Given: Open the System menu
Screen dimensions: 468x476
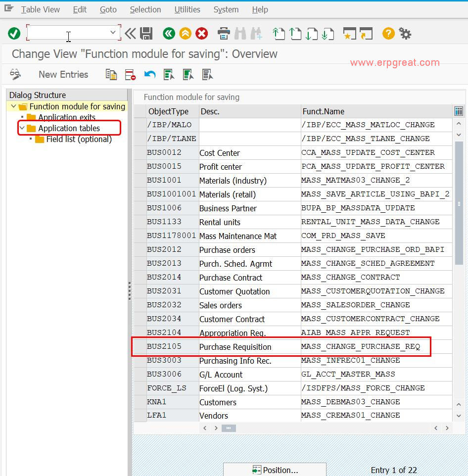Looking at the screenshot, I should (x=226, y=10).
